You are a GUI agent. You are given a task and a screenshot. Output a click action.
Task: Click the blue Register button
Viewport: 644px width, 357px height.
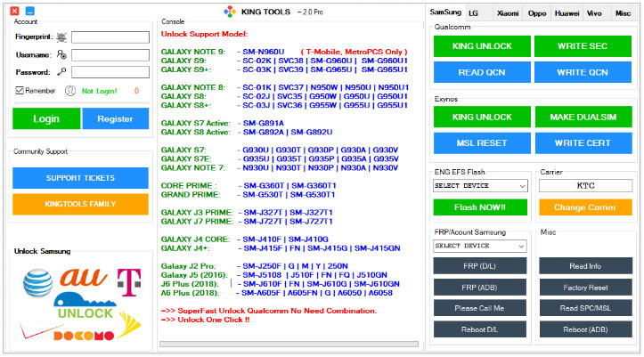point(116,118)
